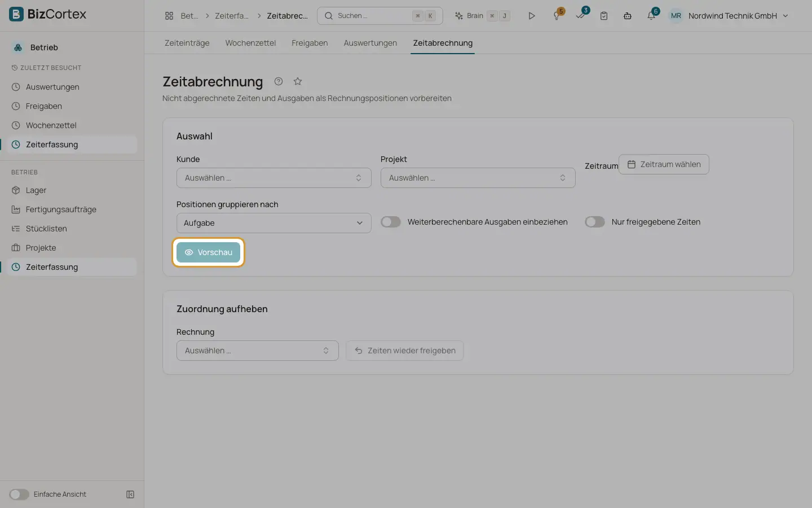
Task: Click the BizCortex logo icon
Action: coord(16,14)
